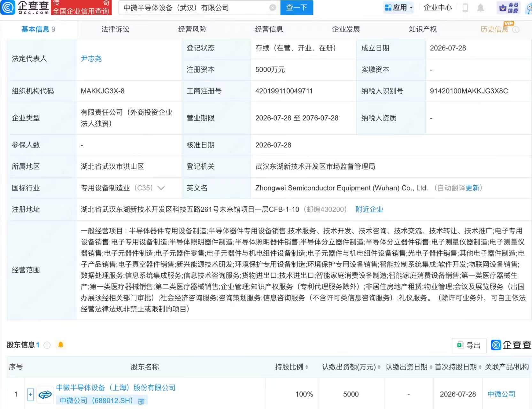This screenshot has height=409, width=532.
Task: Open the 法律诉讼 tab
Action: click(x=115, y=29)
